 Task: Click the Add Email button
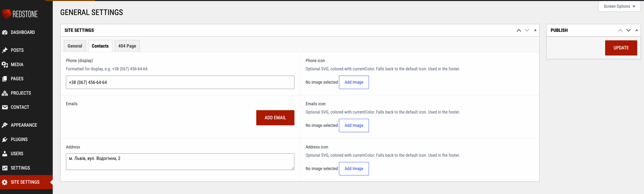(x=275, y=118)
